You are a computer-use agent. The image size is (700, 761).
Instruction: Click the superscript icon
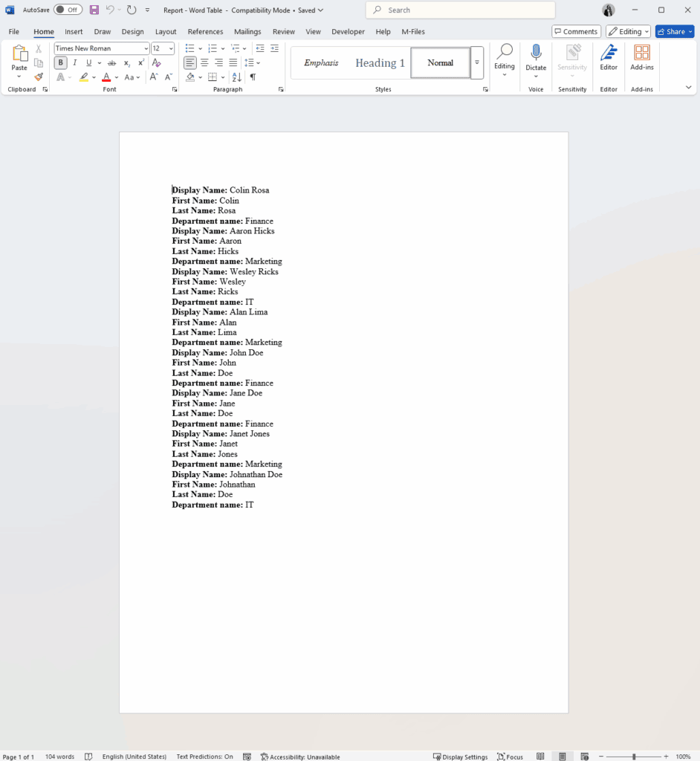click(141, 63)
